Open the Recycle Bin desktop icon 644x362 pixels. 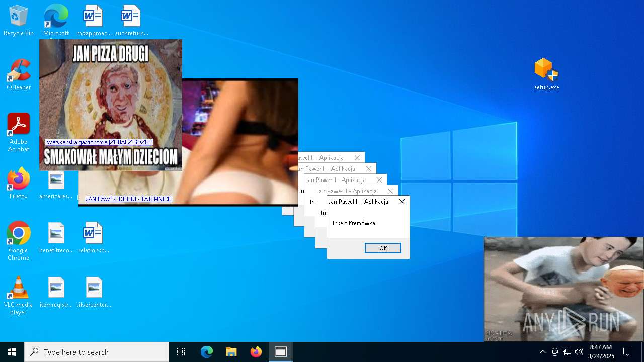pos(19,21)
